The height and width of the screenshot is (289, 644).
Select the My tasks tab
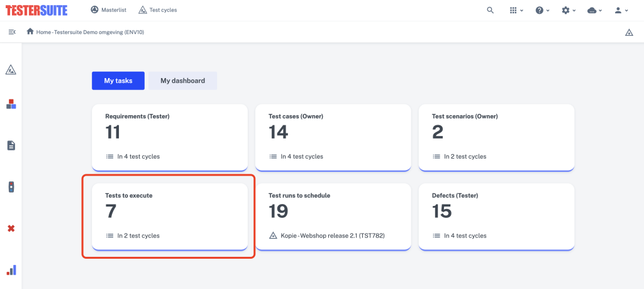tap(118, 81)
